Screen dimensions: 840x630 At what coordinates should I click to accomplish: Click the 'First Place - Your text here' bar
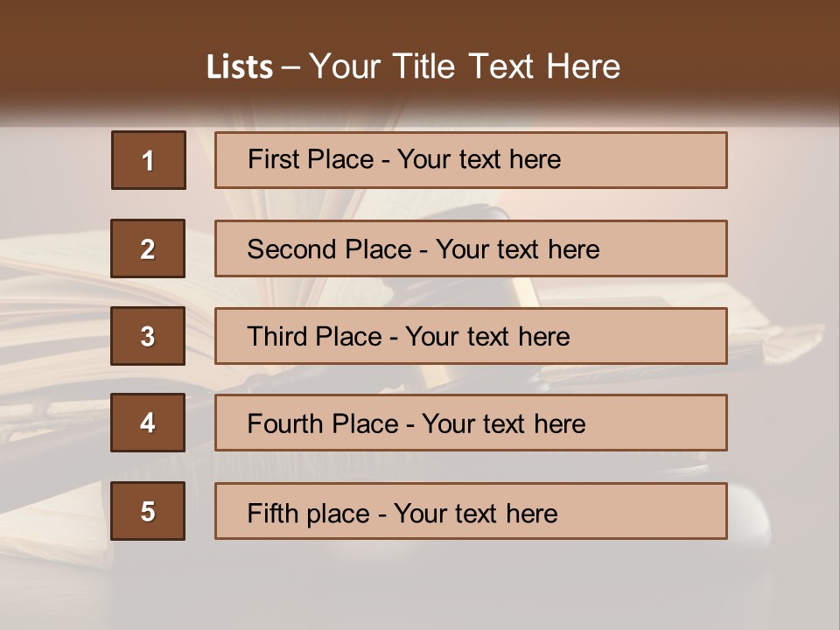coord(471,160)
